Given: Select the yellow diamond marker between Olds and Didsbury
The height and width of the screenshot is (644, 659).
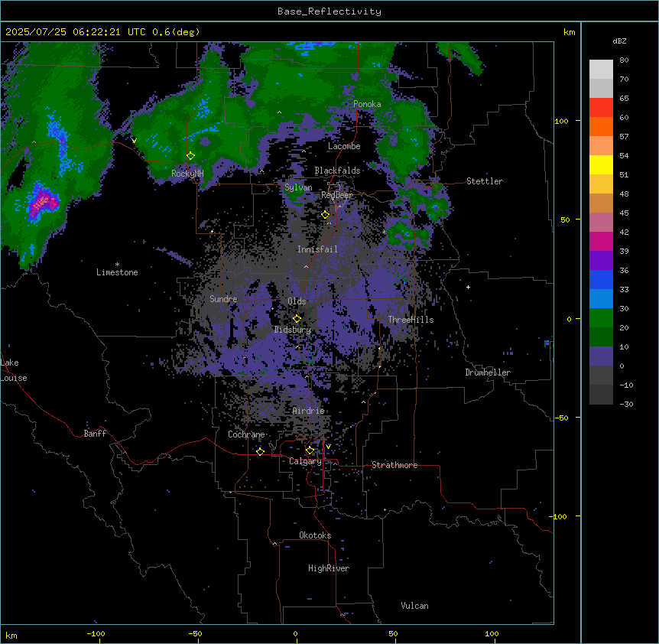Looking at the screenshot, I should coord(297,319).
